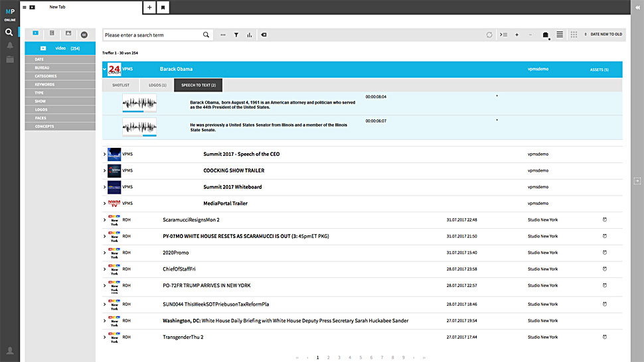644x362 pixels.
Task: Click the bookmark icon in the tab bar
Action: coord(163,7)
